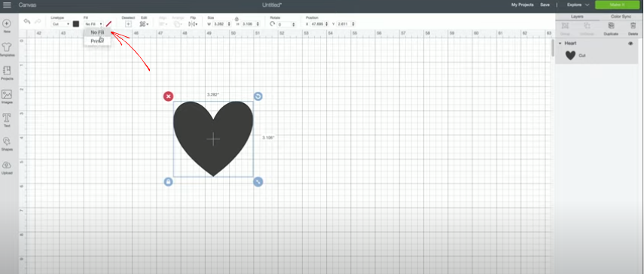The image size is (644, 274).
Task: Open My Projects link
Action: coord(522,5)
